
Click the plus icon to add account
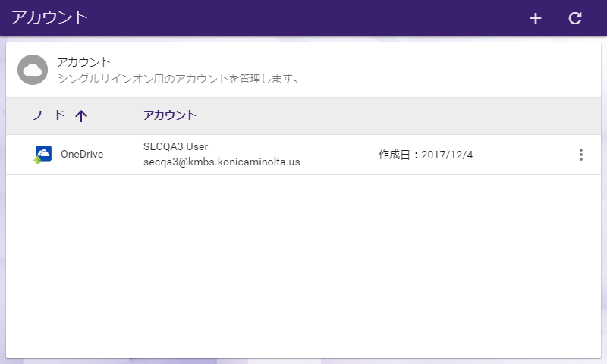coord(536,18)
